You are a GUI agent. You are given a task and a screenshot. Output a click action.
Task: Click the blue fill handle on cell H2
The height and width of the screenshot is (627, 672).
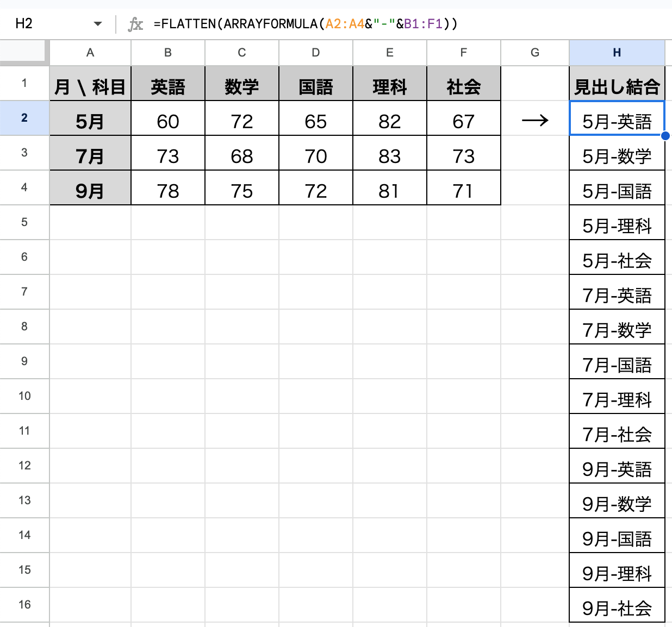(x=665, y=136)
